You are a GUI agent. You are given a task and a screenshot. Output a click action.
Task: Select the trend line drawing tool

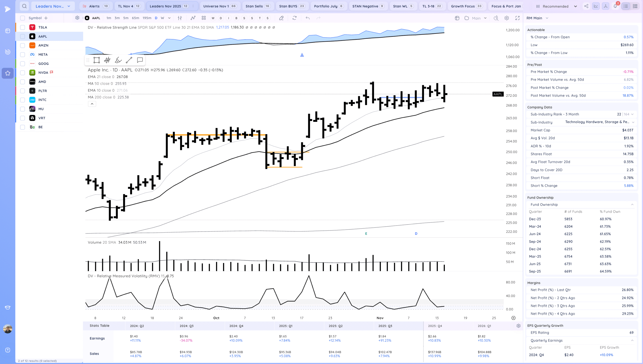[x=129, y=60]
